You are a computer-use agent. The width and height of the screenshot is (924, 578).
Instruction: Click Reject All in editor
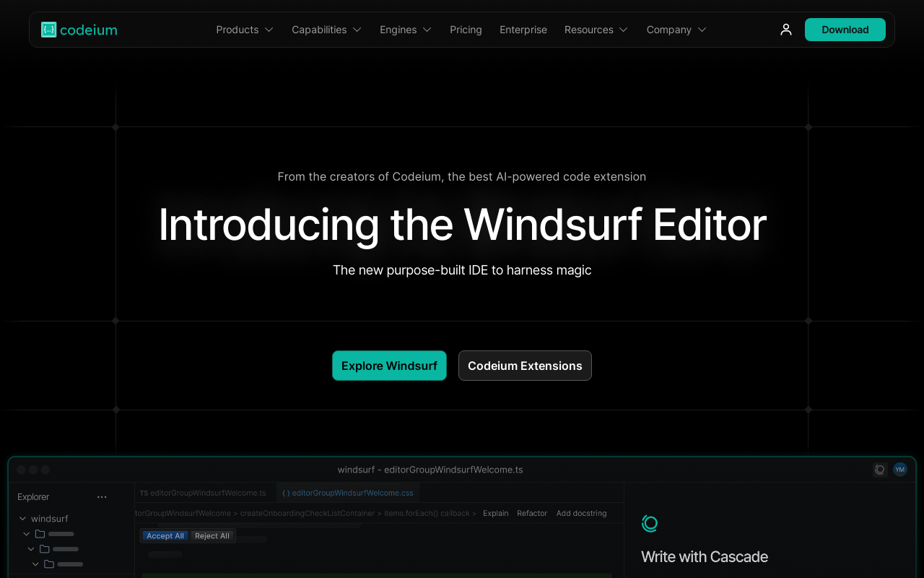point(212,536)
